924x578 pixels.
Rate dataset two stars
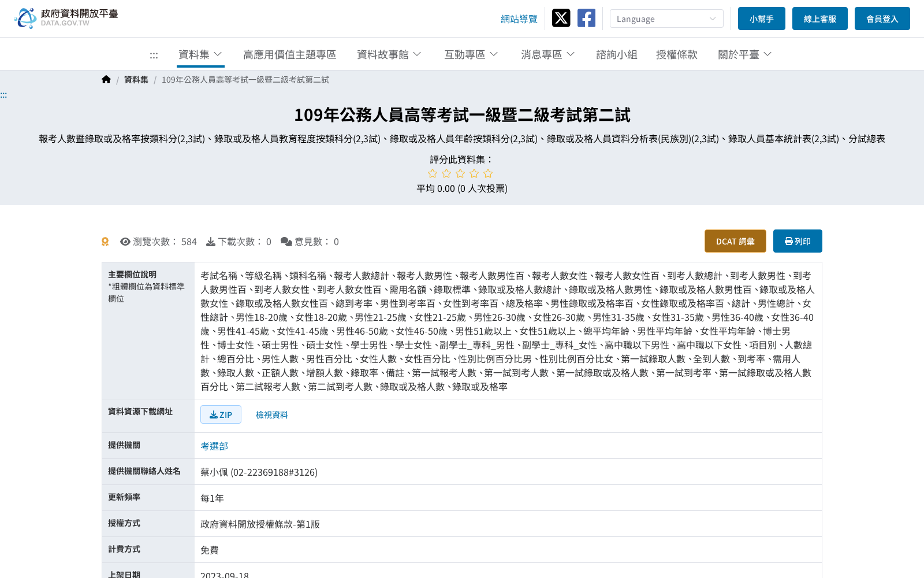(446, 173)
